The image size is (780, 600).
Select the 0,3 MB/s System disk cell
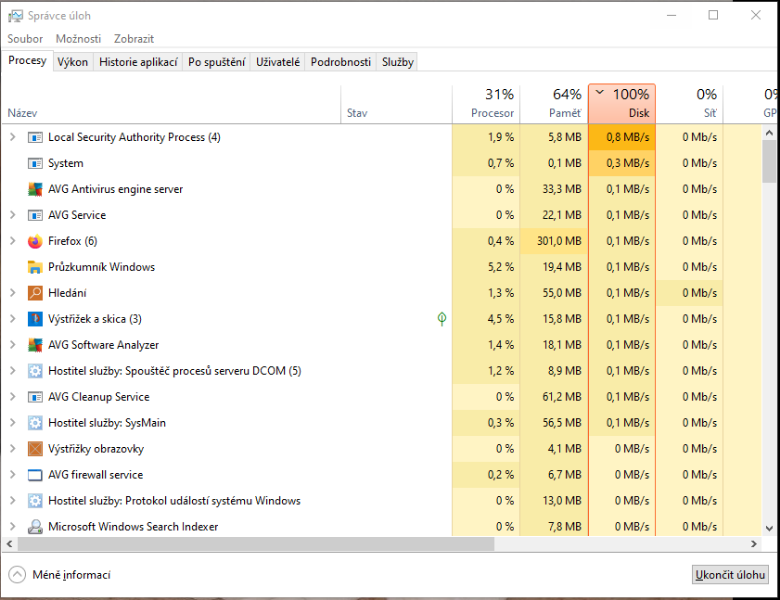pos(622,163)
